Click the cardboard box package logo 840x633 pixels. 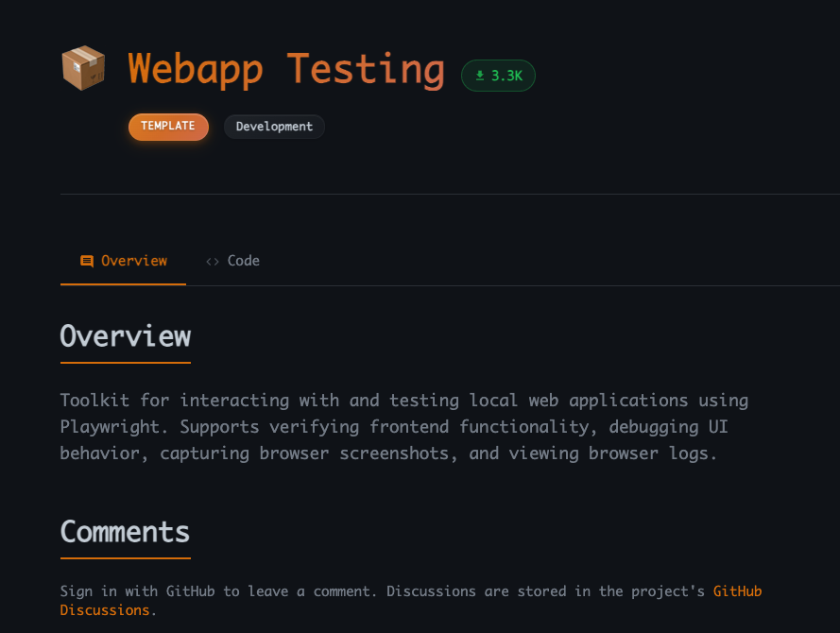83,67
